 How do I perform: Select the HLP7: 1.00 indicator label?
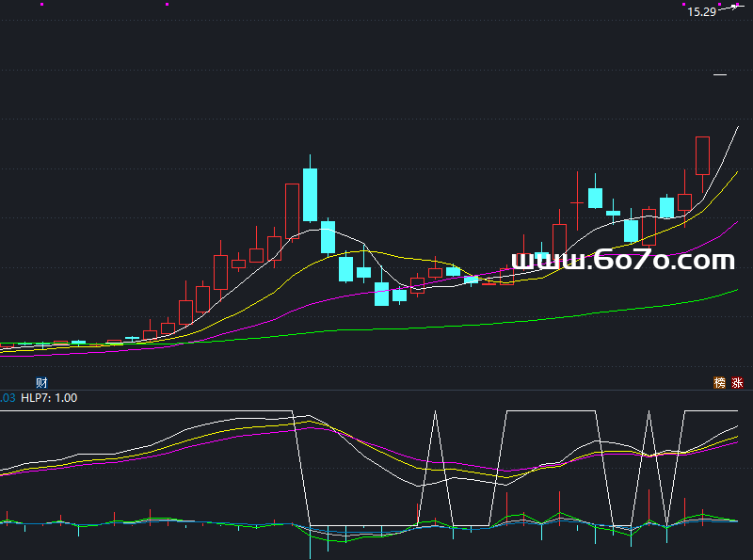49,398
